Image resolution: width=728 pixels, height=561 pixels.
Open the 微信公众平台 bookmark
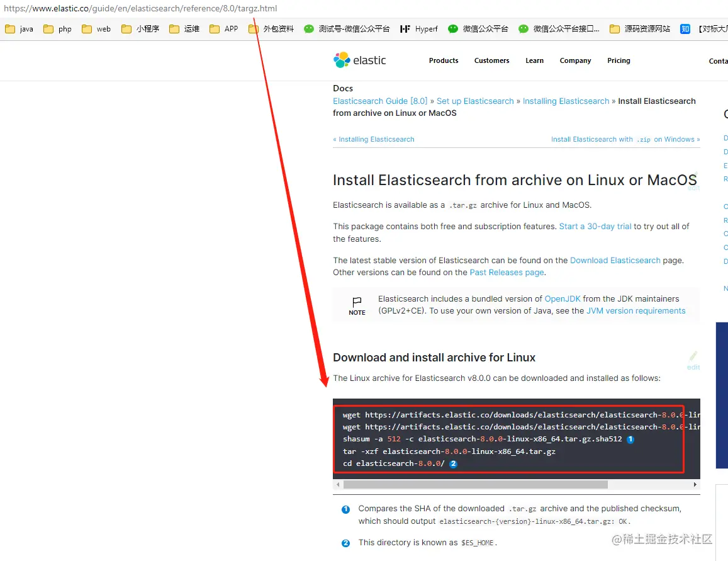tap(478, 29)
